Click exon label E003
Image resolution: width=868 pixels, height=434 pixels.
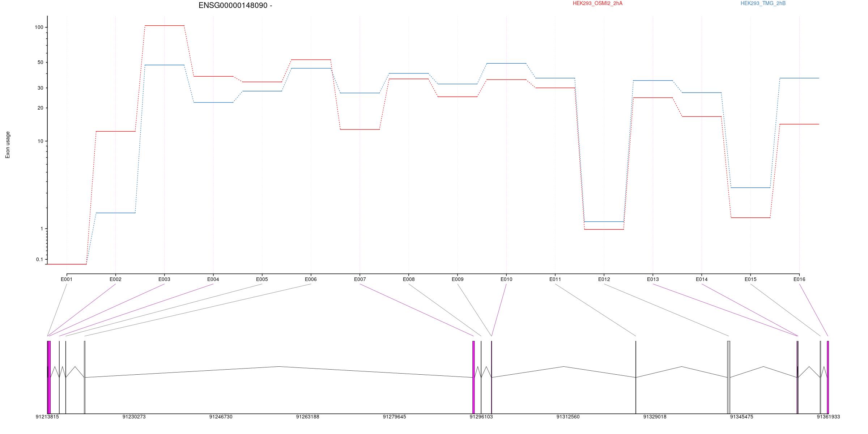pyautogui.click(x=164, y=279)
